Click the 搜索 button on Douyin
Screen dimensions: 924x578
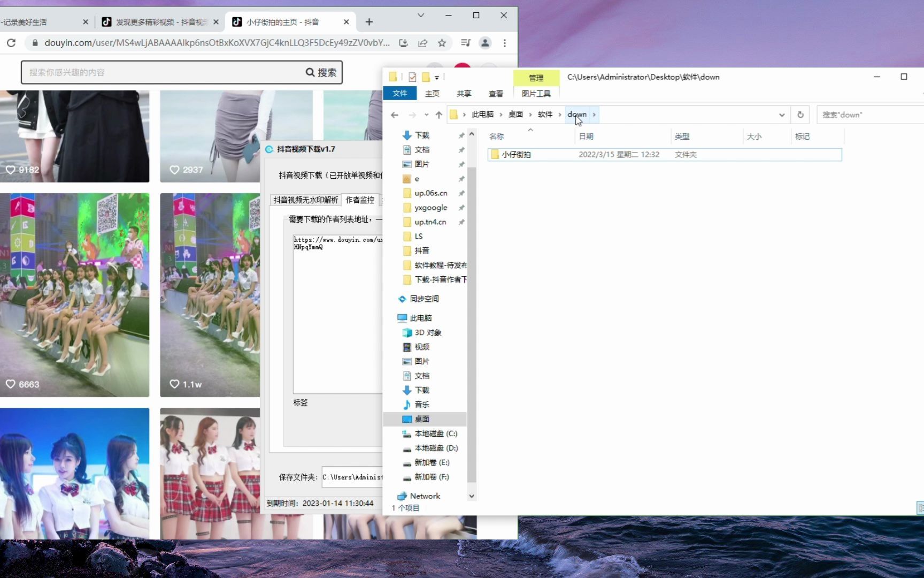(x=321, y=72)
